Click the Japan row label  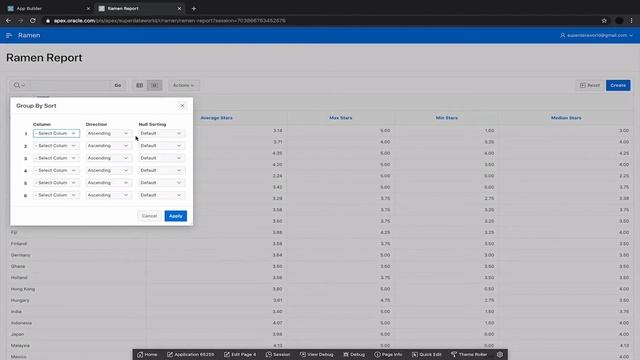pos(18,334)
